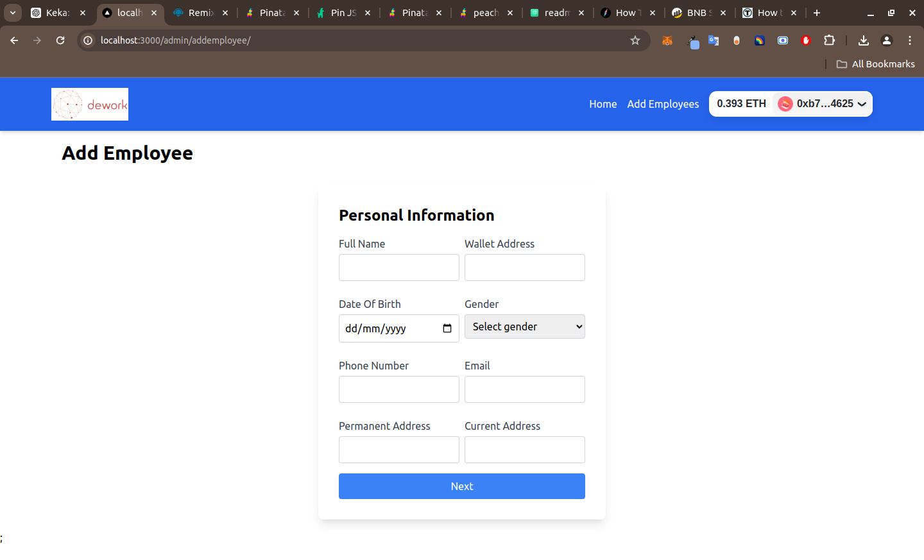This screenshot has width=924, height=560.
Task: Go back to the previous page
Action: [14, 40]
